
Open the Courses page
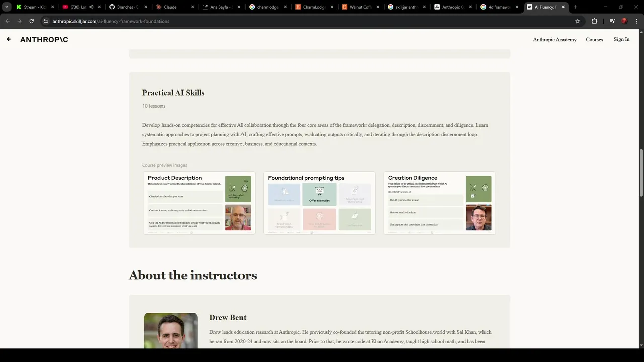point(594,39)
